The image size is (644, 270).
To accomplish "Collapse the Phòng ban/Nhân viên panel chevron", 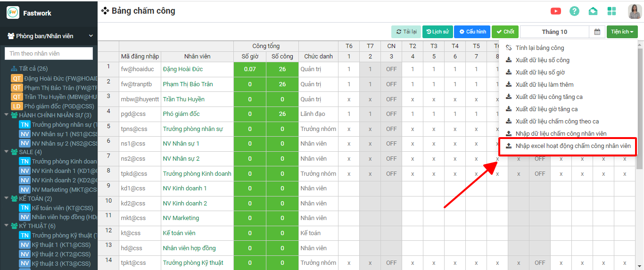I will point(91,36).
